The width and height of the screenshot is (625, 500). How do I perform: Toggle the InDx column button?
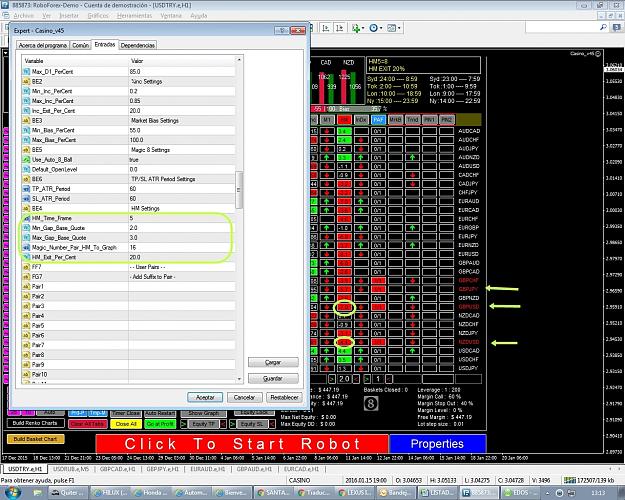pos(361,119)
